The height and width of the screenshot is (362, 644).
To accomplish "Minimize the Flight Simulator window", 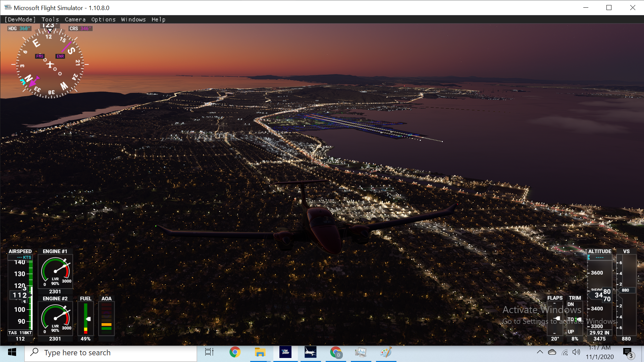I will (x=586, y=8).
